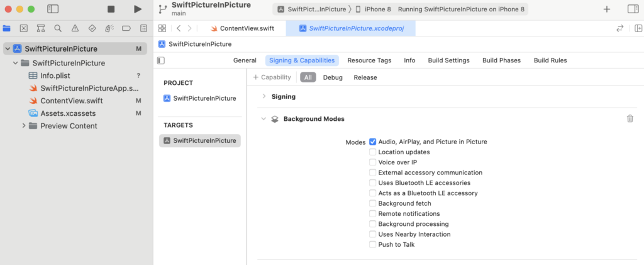Open the Report navigator
Viewport: 644px width, 265px height.
click(143, 28)
